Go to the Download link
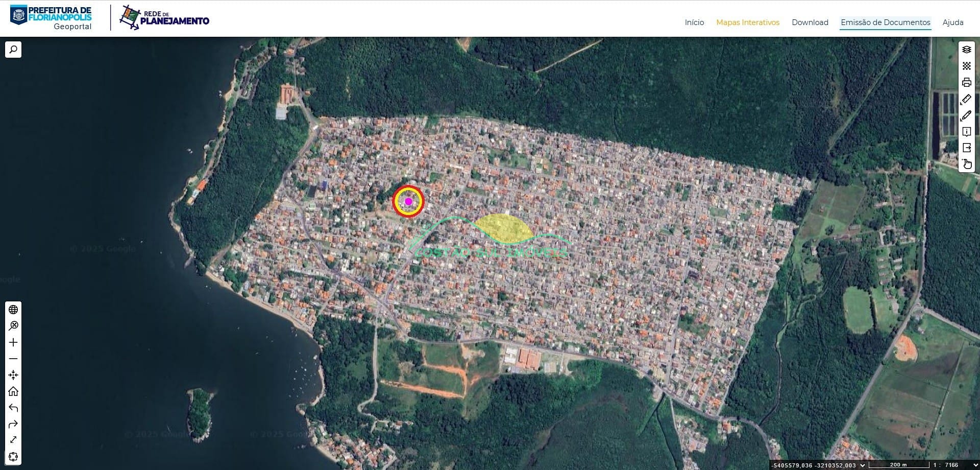The width and height of the screenshot is (980, 470). click(x=810, y=22)
